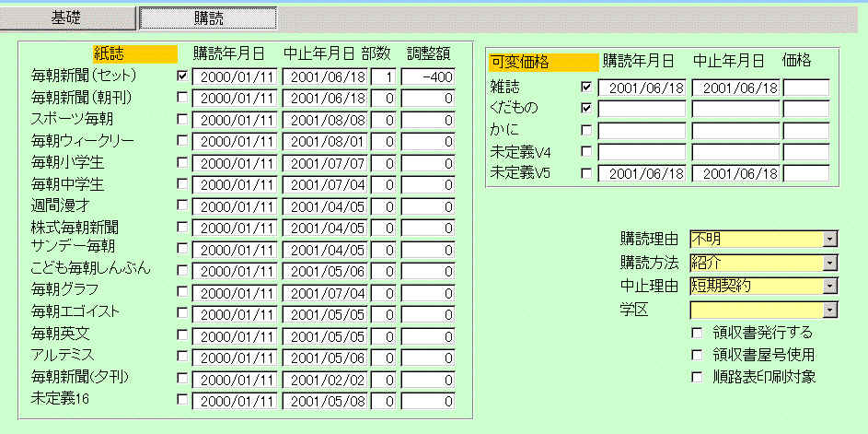Screen dimensions: 868x434
Task: Click 毎朝新聞(セット) stop date 2001/06/18 field
Action: tap(325, 77)
